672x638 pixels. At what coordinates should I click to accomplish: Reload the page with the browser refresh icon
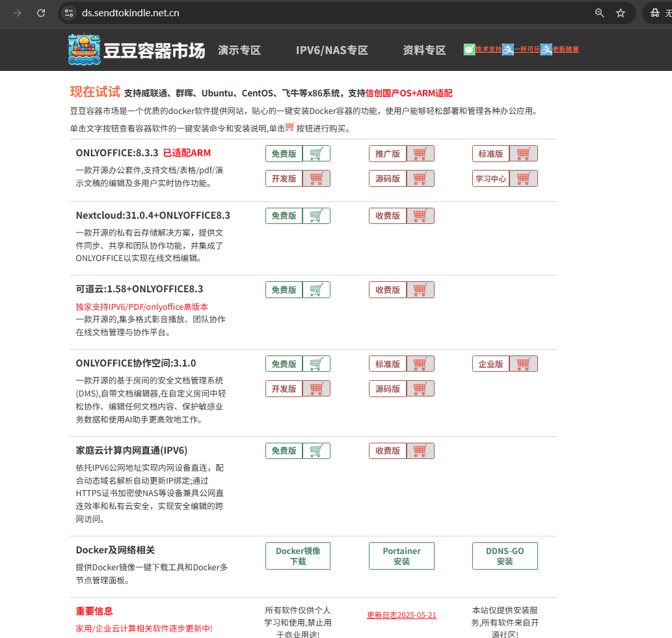click(41, 13)
